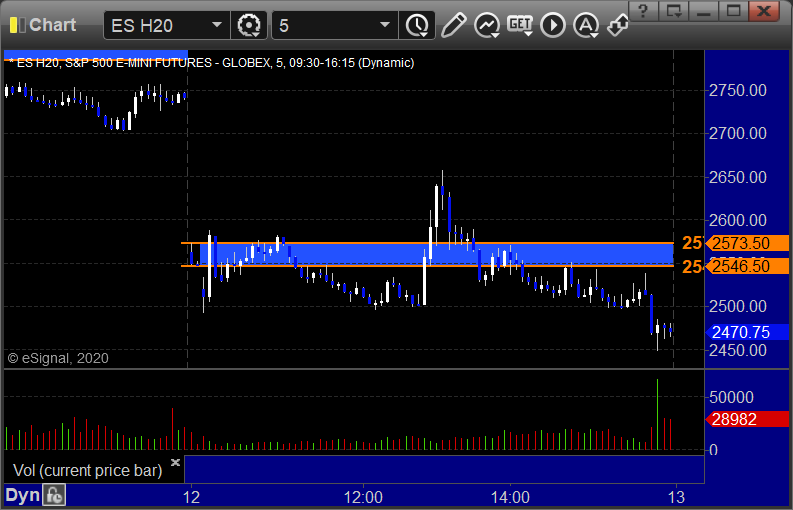Click the date 13 time axis label
This screenshot has height=510, width=793.
tap(676, 497)
